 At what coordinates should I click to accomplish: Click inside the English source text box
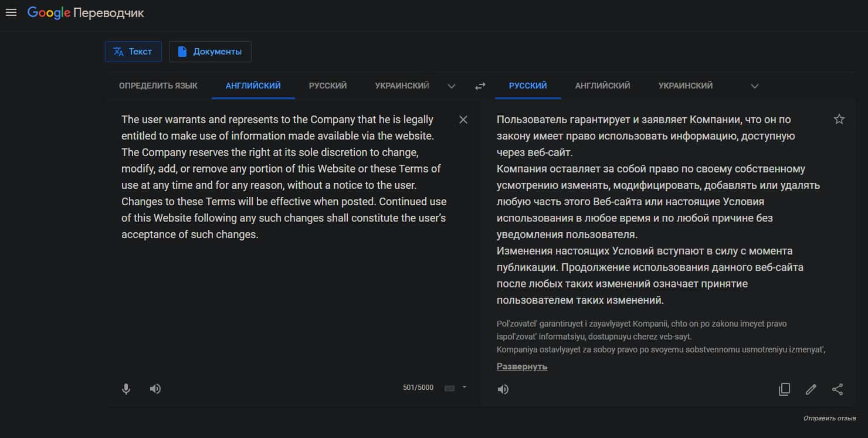(282, 293)
